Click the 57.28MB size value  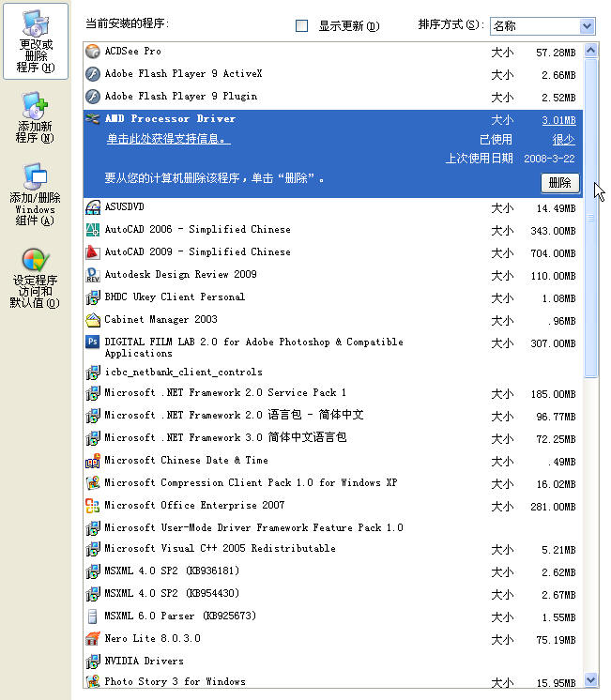pos(556,53)
